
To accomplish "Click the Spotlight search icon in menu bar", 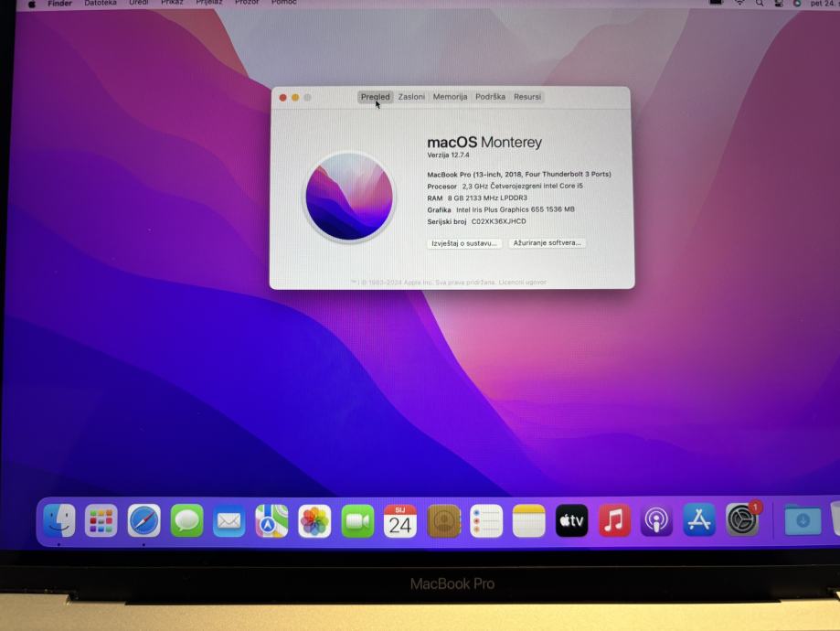I will coord(760,3).
